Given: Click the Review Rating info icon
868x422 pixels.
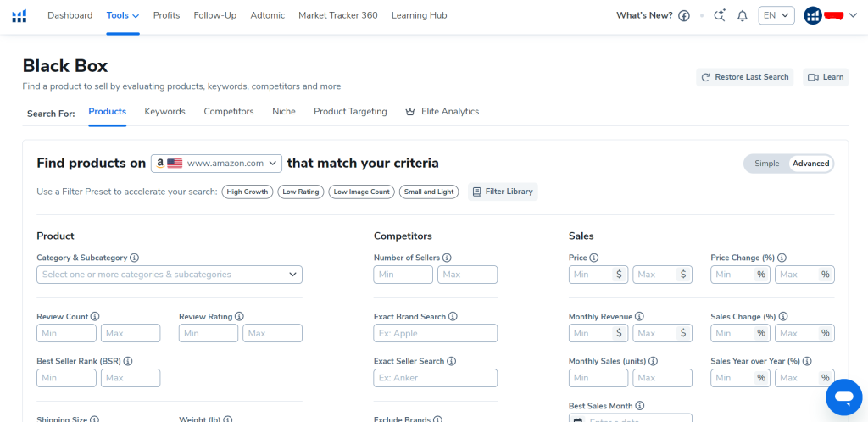Looking at the screenshot, I should point(239,317).
